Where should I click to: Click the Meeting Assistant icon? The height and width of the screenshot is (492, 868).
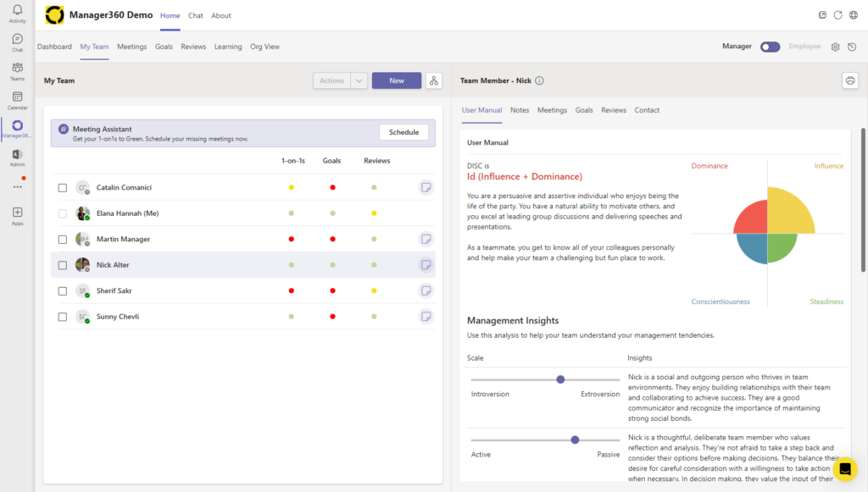click(64, 129)
